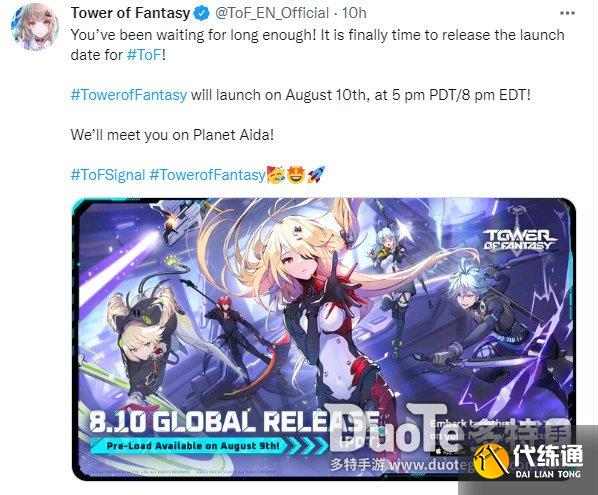Click the Dai Lian Tong orange logo
Screen dimensions: 598x495
pyautogui.click(x=491, y=460)
